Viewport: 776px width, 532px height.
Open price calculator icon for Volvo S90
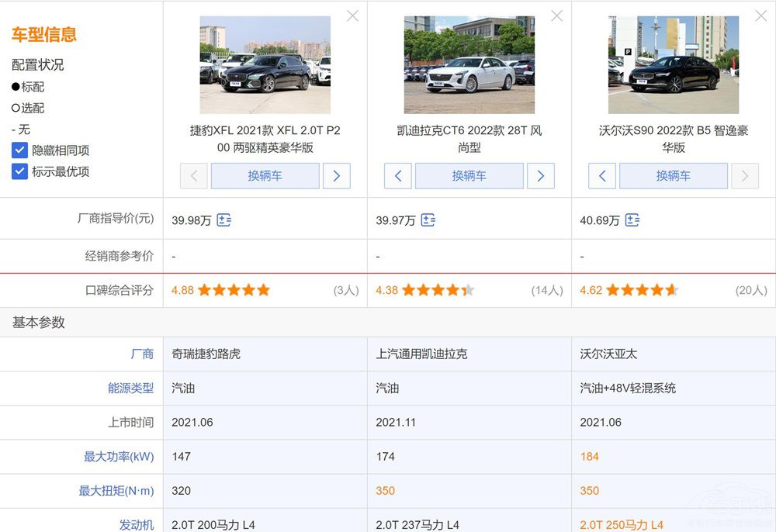632,220
